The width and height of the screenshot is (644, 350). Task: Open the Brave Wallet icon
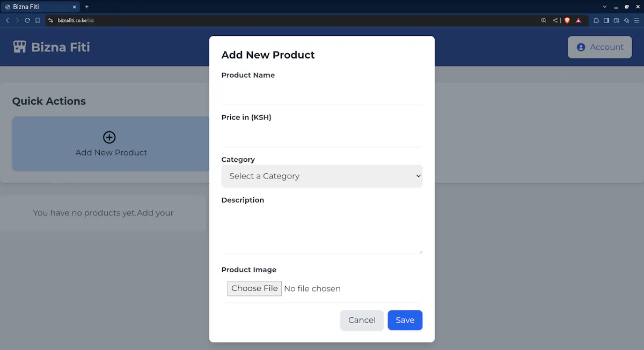(617, 20)
